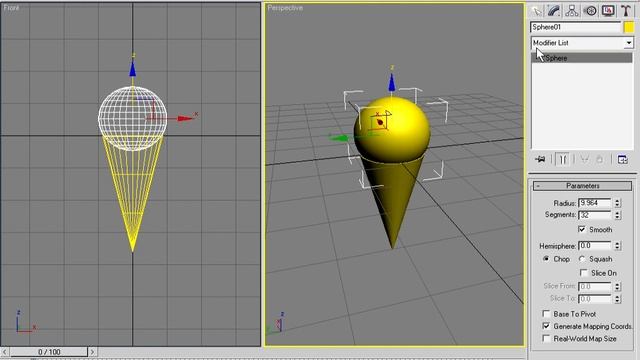Click the Hemisphere value field
The width and height of the screenshot is (640, 360).
[x=595, y=246]
